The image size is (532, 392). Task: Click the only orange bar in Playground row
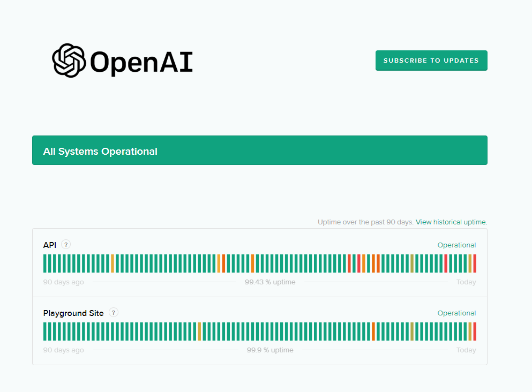pyautogui.click(x=373, y=331)
